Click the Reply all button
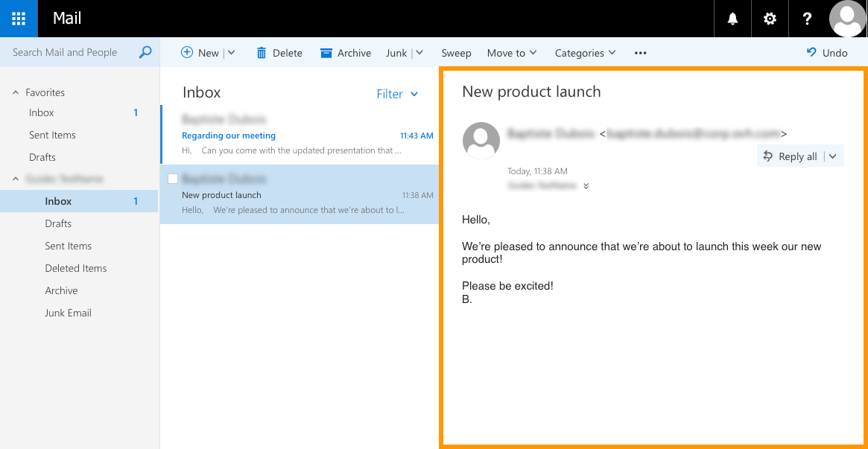The height and width of the screenshot is (449, 868). pyautogui.click(x=791, y=156)
